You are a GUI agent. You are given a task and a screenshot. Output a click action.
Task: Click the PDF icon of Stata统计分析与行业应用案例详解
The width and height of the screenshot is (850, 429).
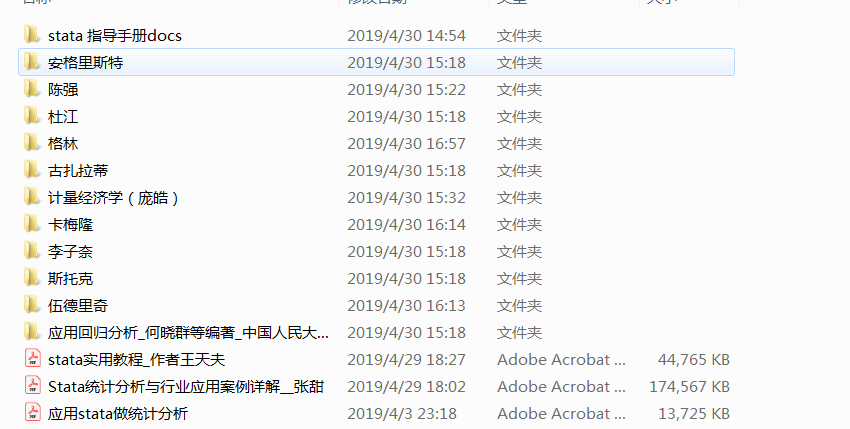(x=33, y=386)
